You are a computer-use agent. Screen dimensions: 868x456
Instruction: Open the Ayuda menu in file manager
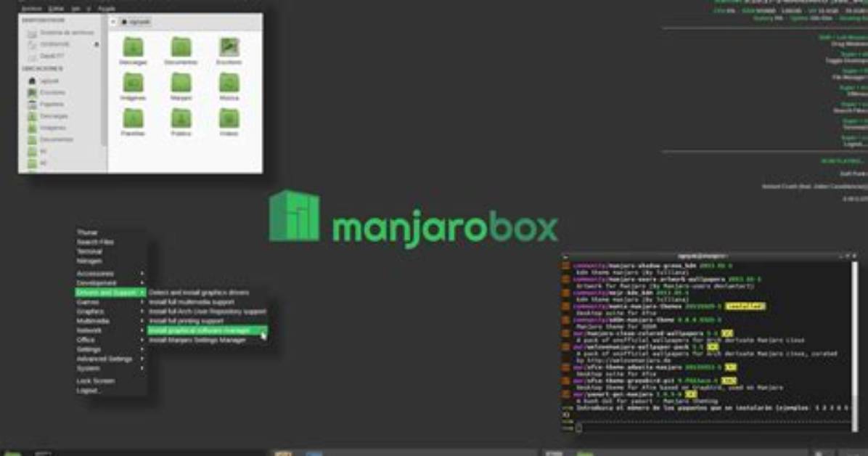pyautogui.click(x=106, y=9)
